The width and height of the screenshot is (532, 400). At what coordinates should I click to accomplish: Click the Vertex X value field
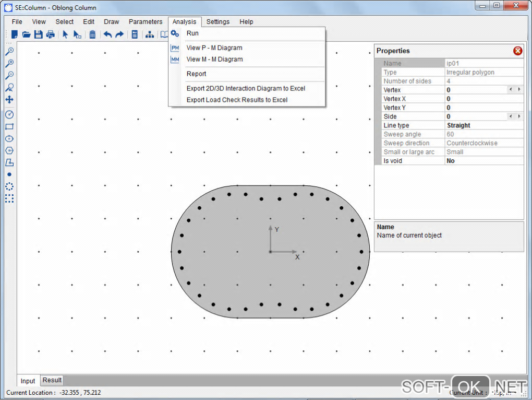pos(483,99)
